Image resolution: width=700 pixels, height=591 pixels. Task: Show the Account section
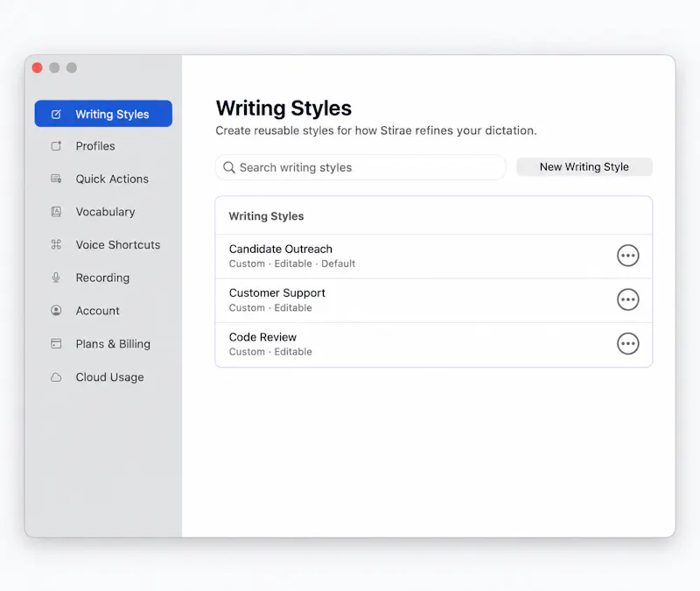click(103, 311)
